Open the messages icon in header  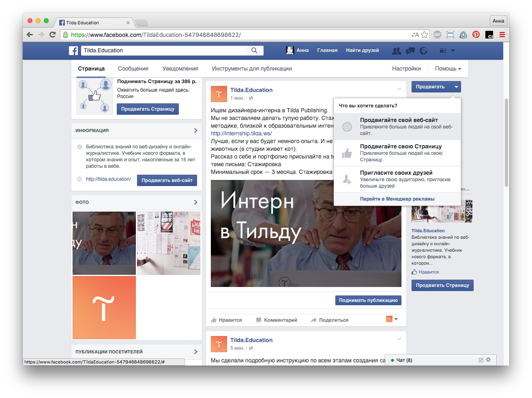tap(410, 51)
